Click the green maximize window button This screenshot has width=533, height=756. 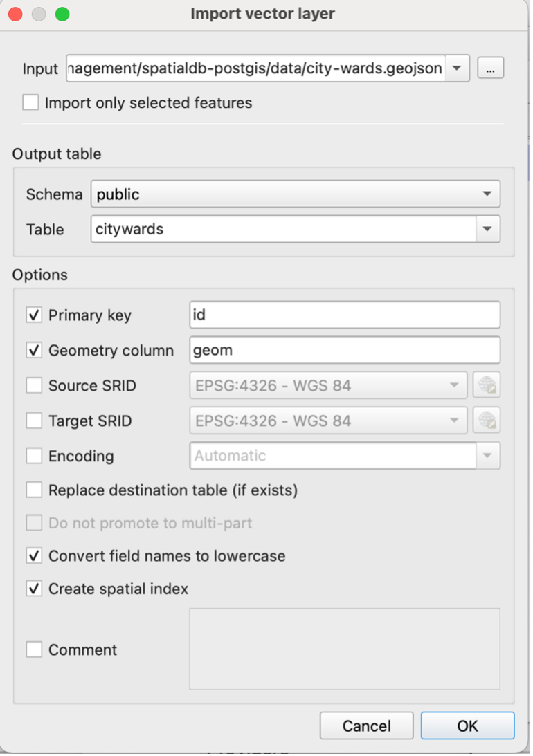(x=62, y=14)
